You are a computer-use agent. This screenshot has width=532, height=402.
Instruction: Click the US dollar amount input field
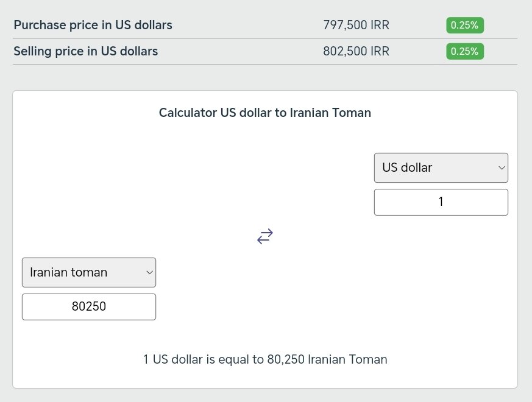click(441, 202)
